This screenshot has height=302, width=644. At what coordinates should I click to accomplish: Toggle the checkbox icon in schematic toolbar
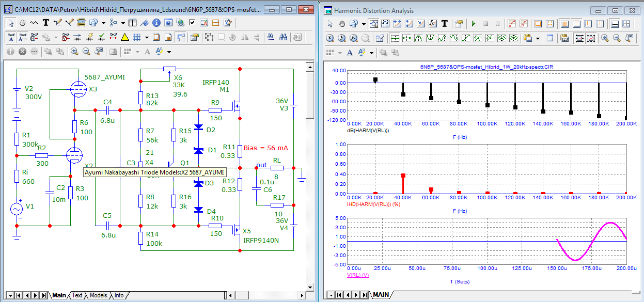pyautogui.click(x=192, y=23)
